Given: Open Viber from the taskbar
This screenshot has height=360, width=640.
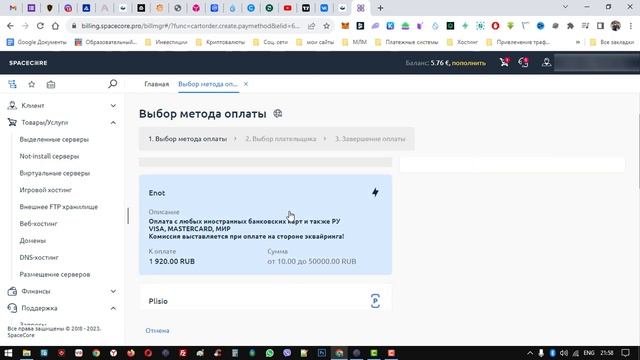Looking at the screenshot, I should tap(287, 353).
